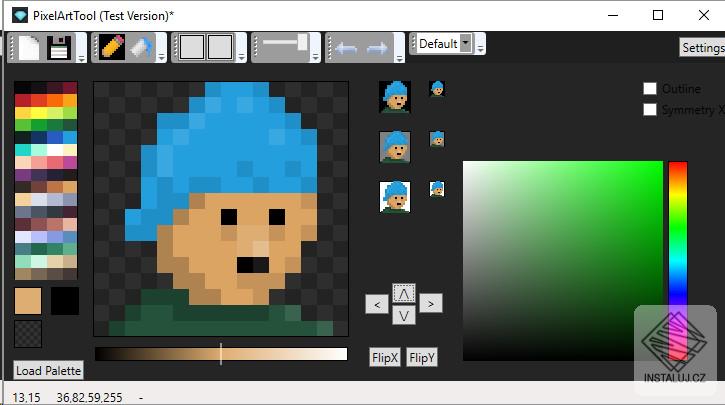This screenshot has height=405, width=725.
Task: Open the Settings button
Action: (702, 48)
